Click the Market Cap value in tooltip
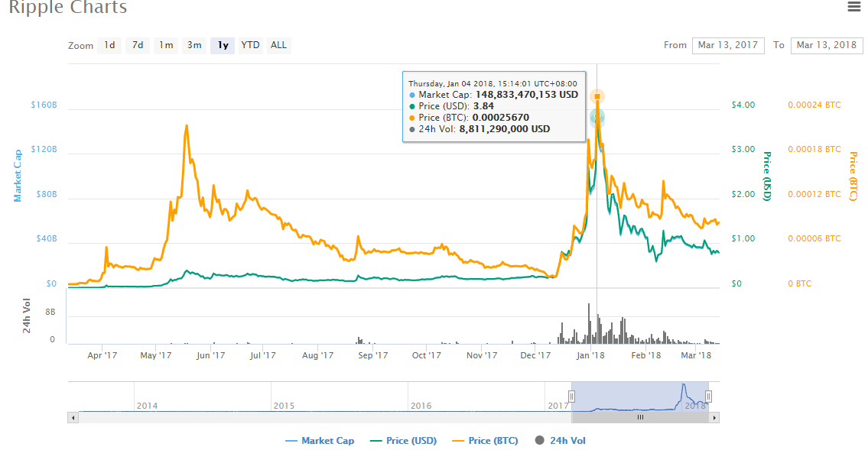This screenshot has width=868, height=450. click(526, 95)
